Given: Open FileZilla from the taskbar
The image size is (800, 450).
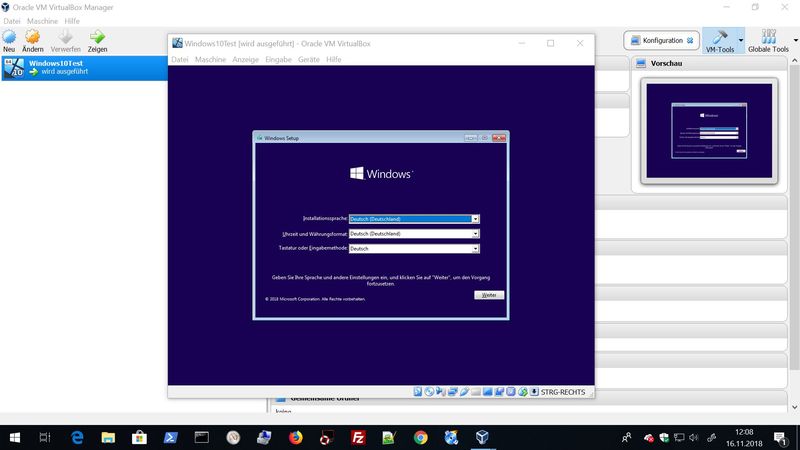Looking at the screenshot, I should click(358, 437).
